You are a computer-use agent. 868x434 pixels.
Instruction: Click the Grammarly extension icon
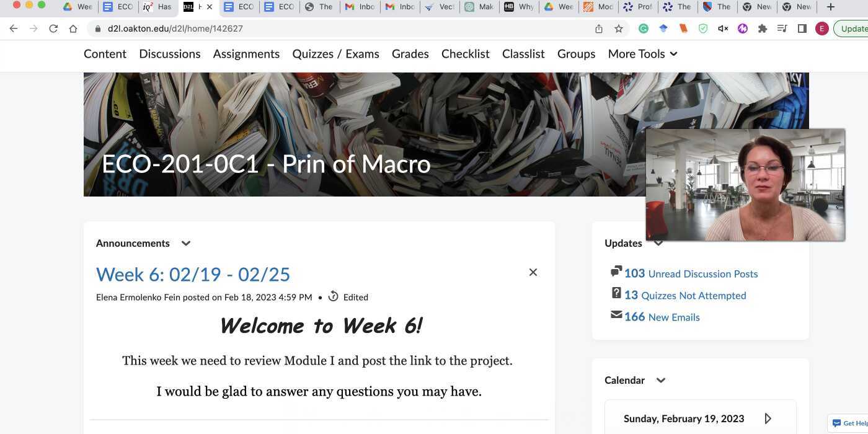click(644, 28)
